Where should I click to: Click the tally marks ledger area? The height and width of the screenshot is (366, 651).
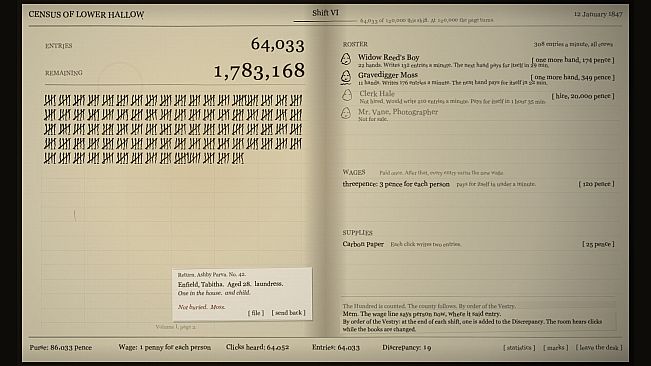(173, 129)
